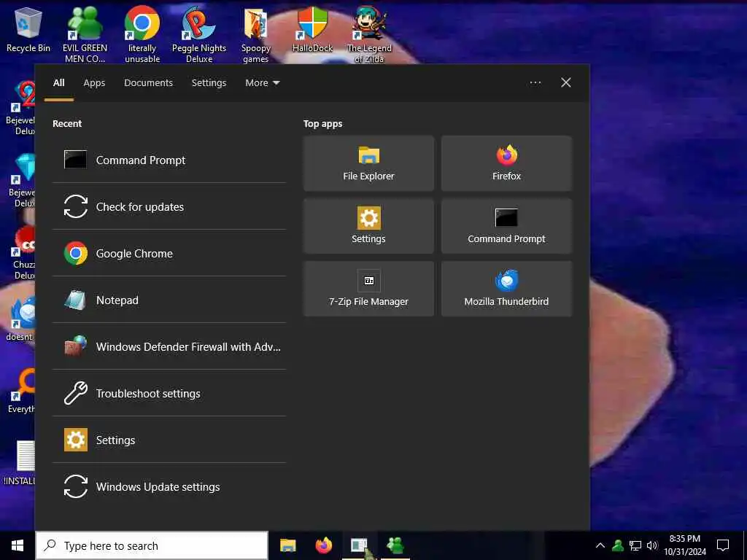Open Notepad from Recent list
This screenshot has height=560, width=747.
169,300
